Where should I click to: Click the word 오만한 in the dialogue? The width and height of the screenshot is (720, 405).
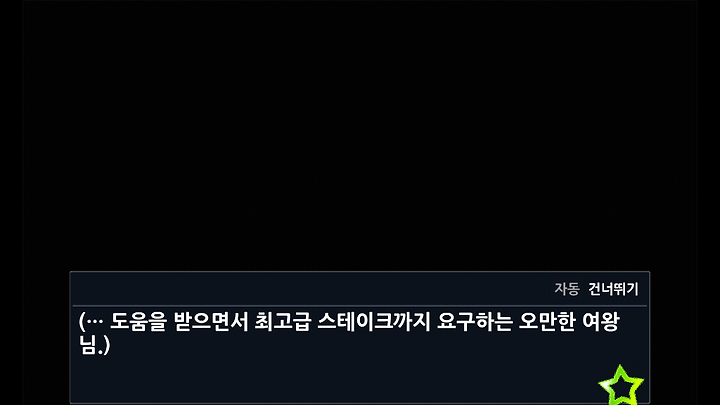547,321
